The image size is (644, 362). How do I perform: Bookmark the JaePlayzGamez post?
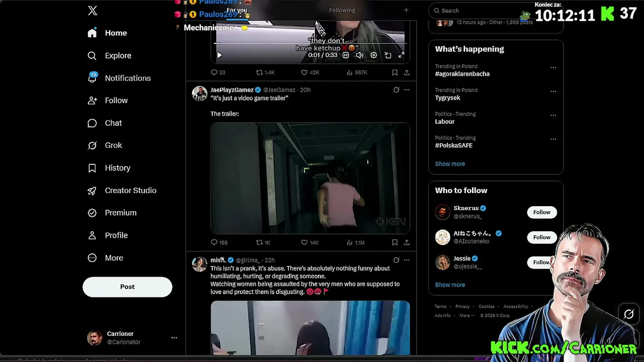[x=394, y=242]
